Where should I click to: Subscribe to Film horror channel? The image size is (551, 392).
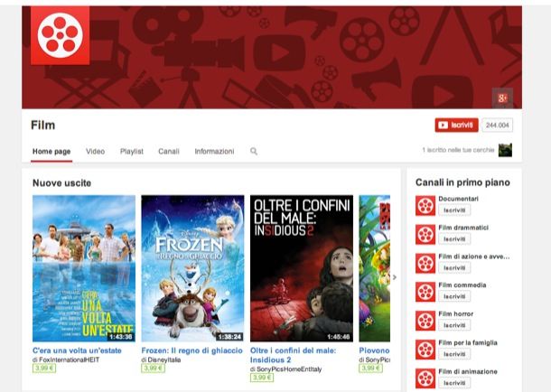point(454,325)
